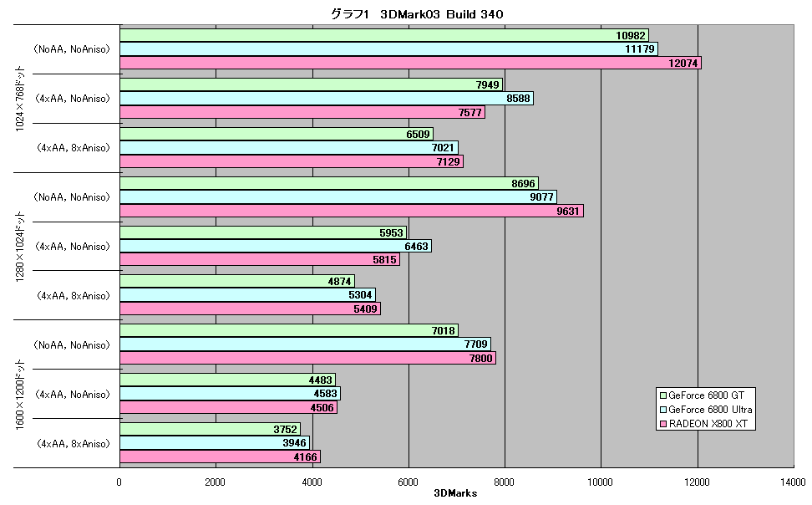The width and height of the screenshot is (812, 505).
Task: Select the legend text 'GeForce 6800 GT'
Action: [x=707, y=395]
